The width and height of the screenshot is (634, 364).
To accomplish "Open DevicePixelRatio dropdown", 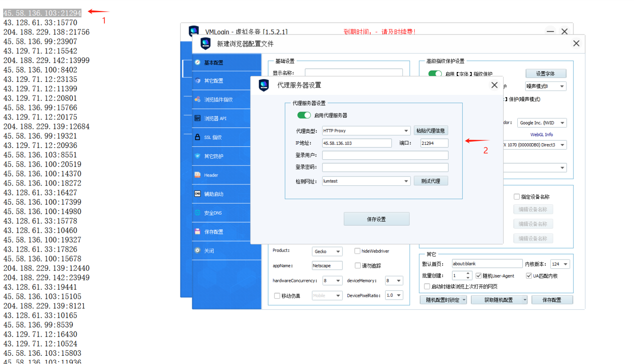I will [x=394, y=295].
